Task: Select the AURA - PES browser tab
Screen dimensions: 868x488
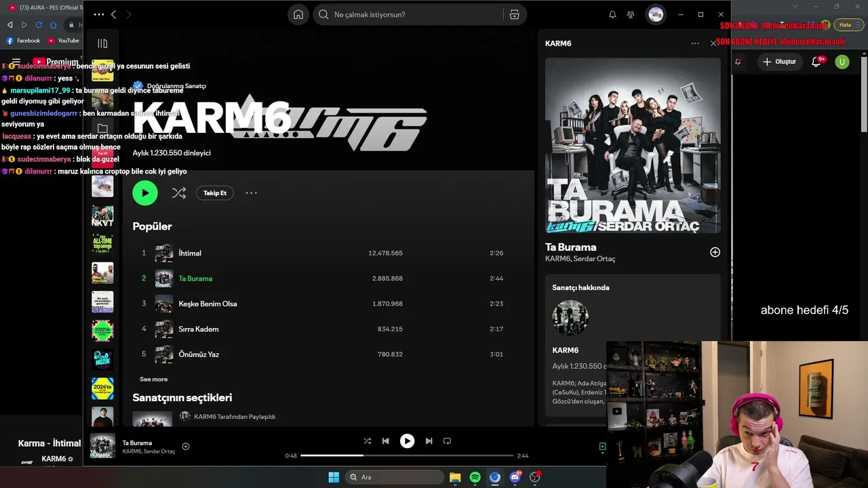Action: tap(45, 7)
